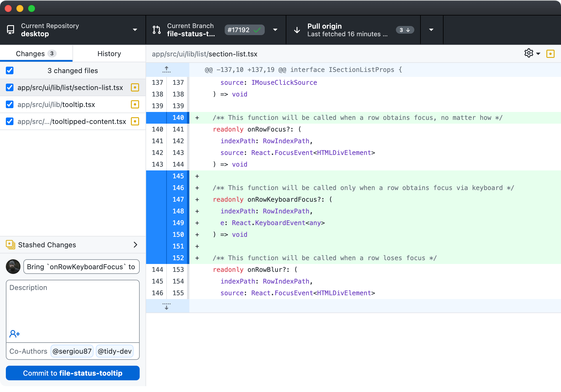
Task: Uncheck the section-list.tsx file checkbox
Action: point(10,87)
